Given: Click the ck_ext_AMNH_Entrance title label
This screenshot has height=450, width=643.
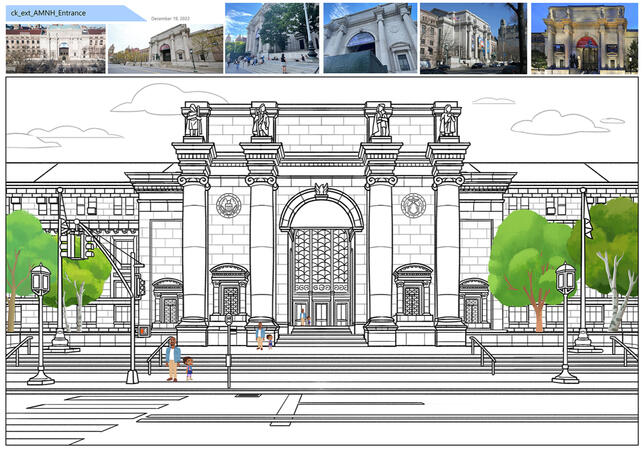Looking at the screenshot, I should point(48,12).
